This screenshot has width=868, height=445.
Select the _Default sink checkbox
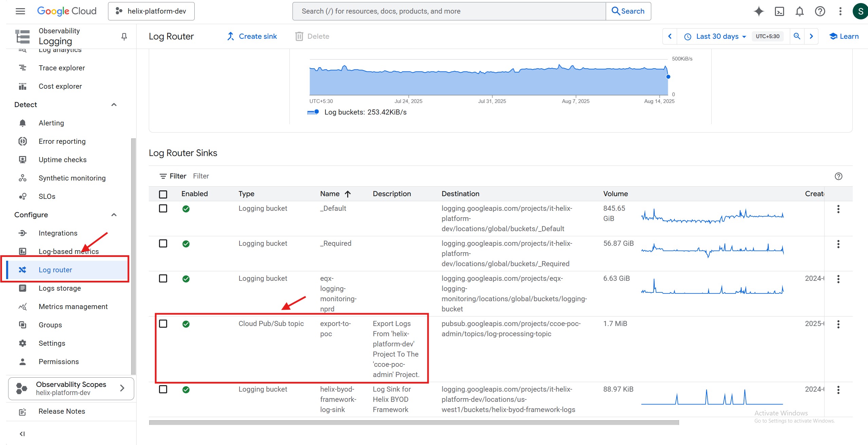(163, 208)
